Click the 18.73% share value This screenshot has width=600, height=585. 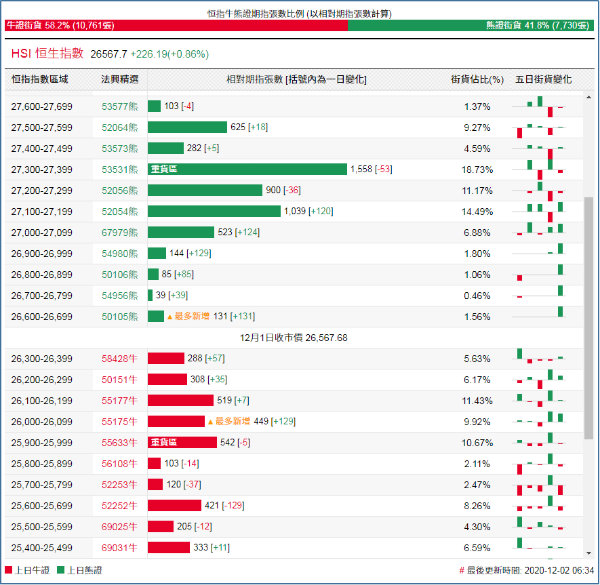(x=477, y=169)
